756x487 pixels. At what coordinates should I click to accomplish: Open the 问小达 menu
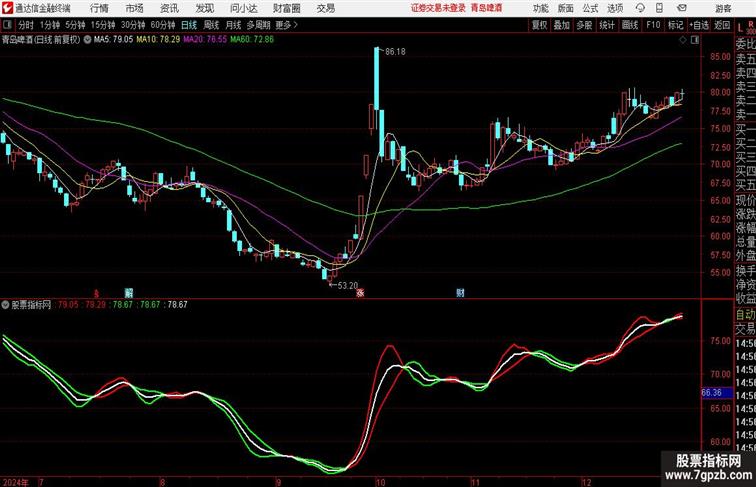243,8
